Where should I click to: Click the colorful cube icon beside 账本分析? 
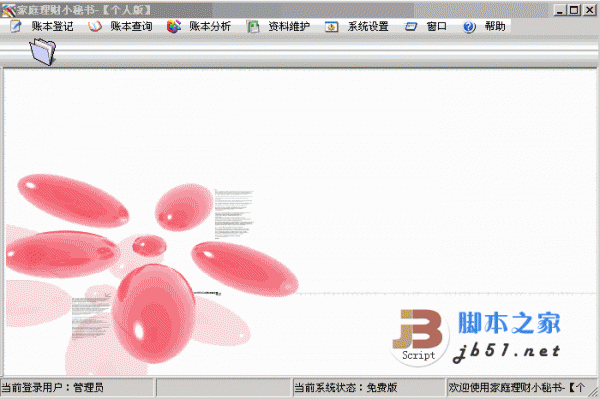174,26
